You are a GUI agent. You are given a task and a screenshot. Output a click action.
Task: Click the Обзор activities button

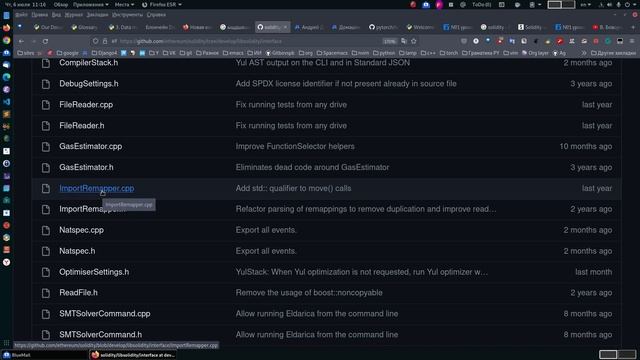pyautogui.click(x=61, y=4)
